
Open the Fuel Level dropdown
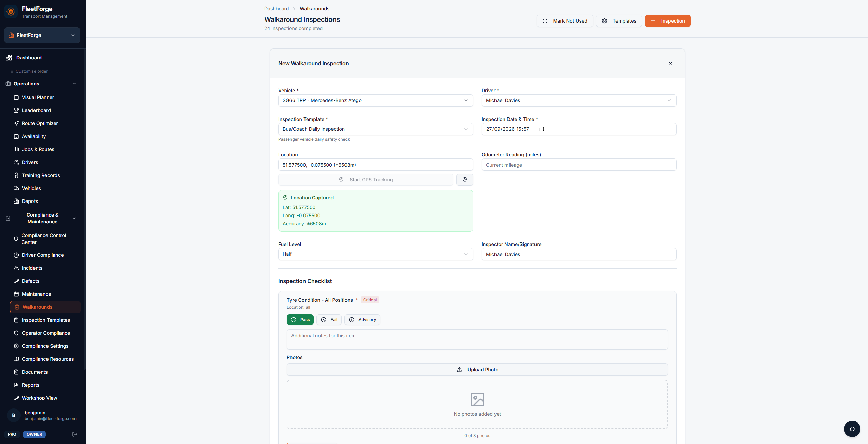(376, 254)
